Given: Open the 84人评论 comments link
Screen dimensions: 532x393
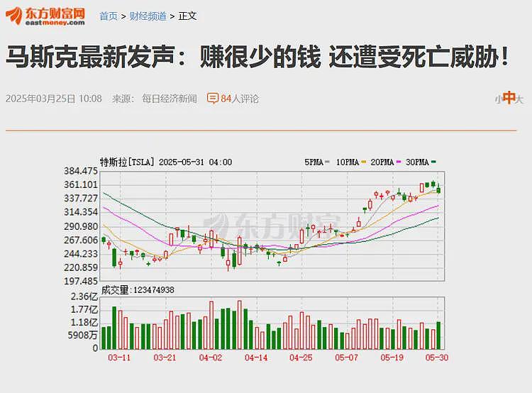Looking at the screenshot, I should click(x=240, y=99).
